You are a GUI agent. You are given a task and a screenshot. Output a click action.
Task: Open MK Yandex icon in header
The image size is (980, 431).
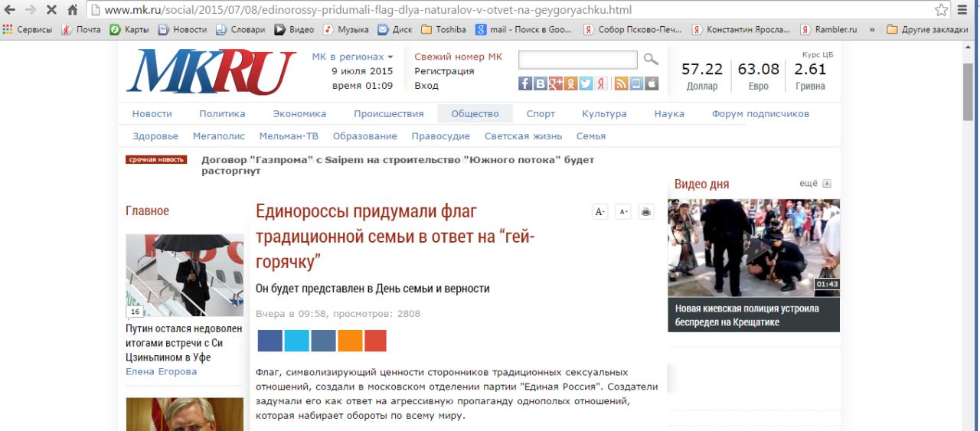tap(601, 83)
